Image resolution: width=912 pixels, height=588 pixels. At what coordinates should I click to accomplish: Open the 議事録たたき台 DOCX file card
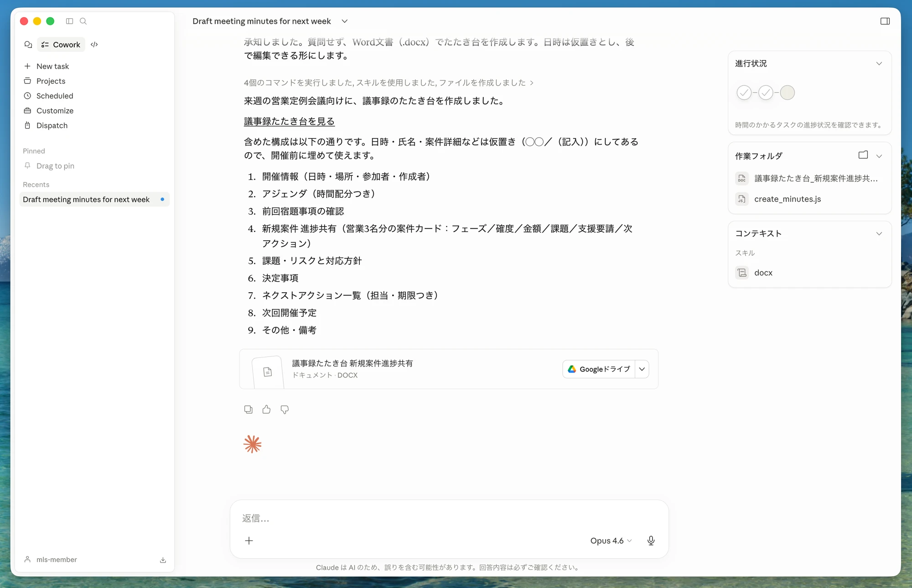point(449,369)
